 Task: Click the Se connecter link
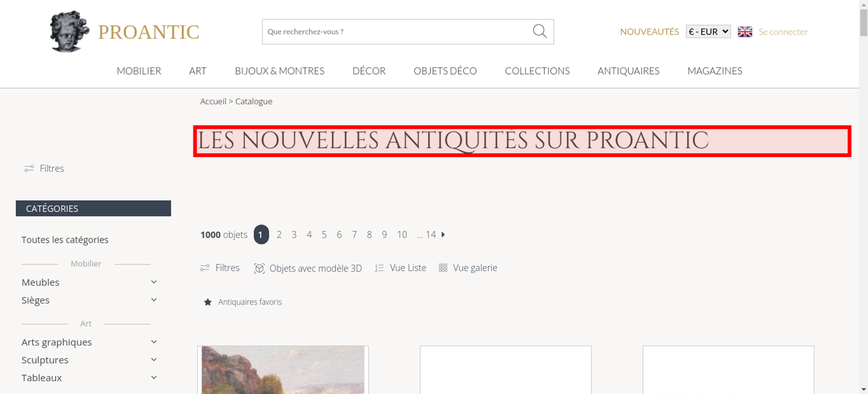point(783,32)
